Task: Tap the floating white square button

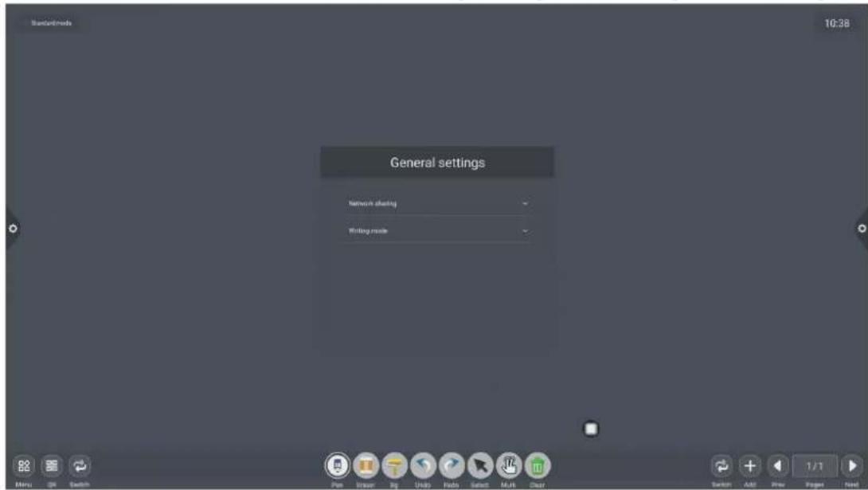Action: [591, 429]
